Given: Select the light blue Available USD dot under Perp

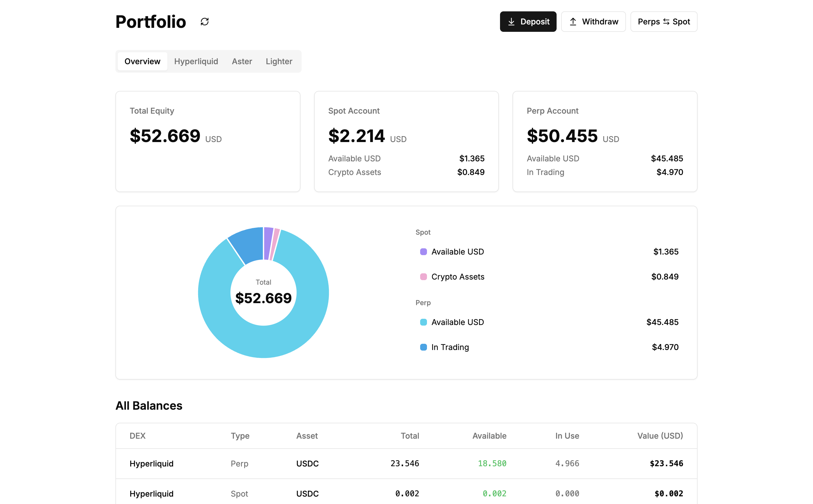Looking at the screenshot, I should [x=423, y=322].
